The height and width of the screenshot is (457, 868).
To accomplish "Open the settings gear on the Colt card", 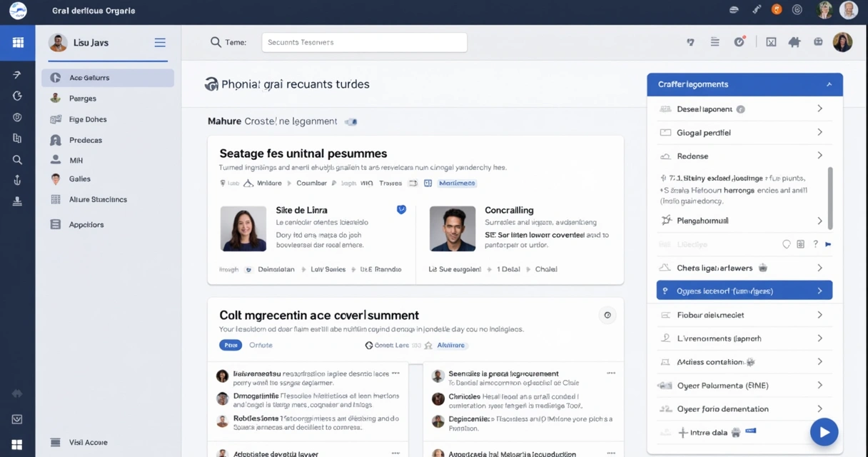I will (607, 314).
